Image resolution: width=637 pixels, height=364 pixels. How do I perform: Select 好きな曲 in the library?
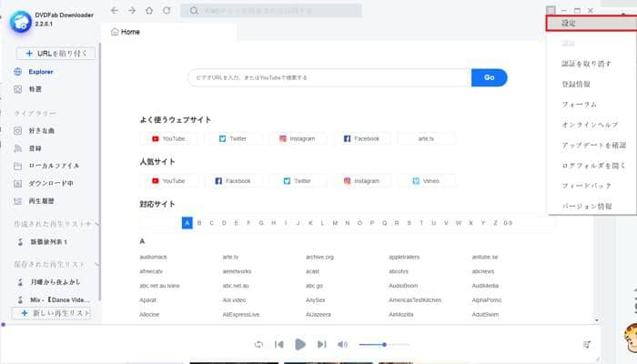tap(41, 130)
